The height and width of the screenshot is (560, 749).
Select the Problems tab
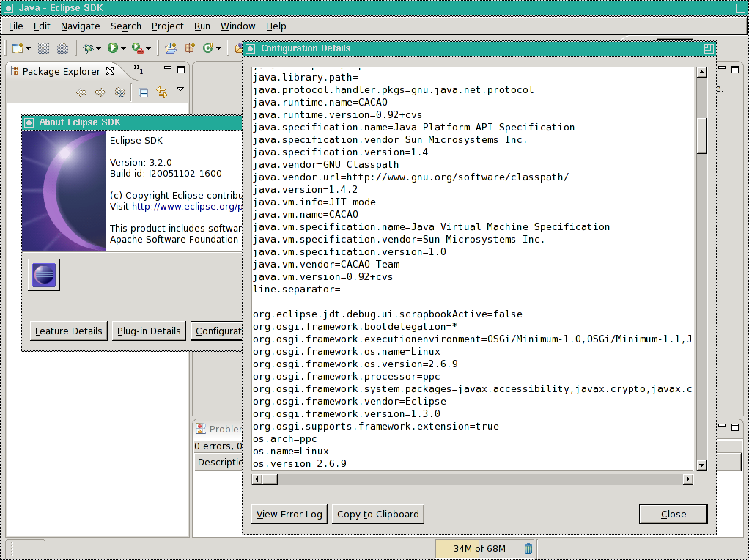[219, 429]
